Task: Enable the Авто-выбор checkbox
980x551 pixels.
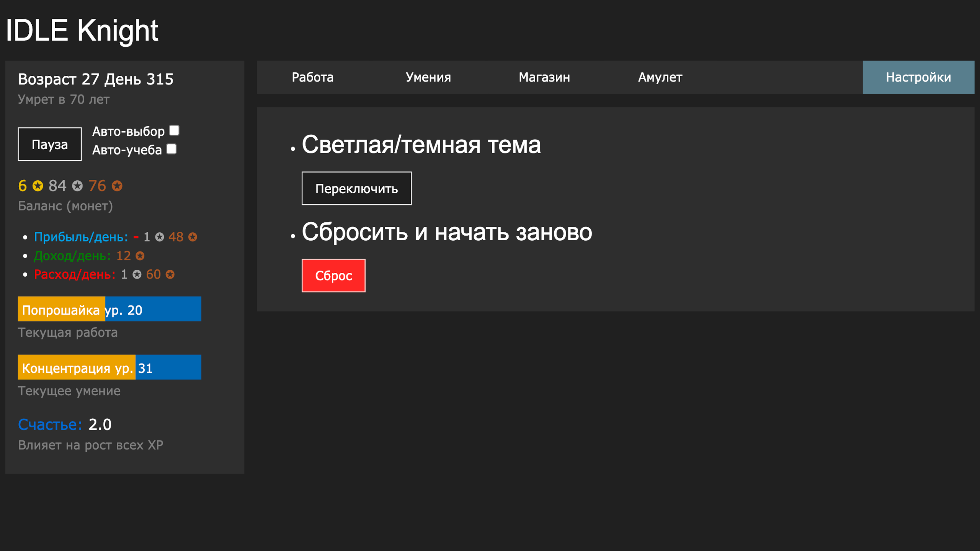Action: [174, 131]
